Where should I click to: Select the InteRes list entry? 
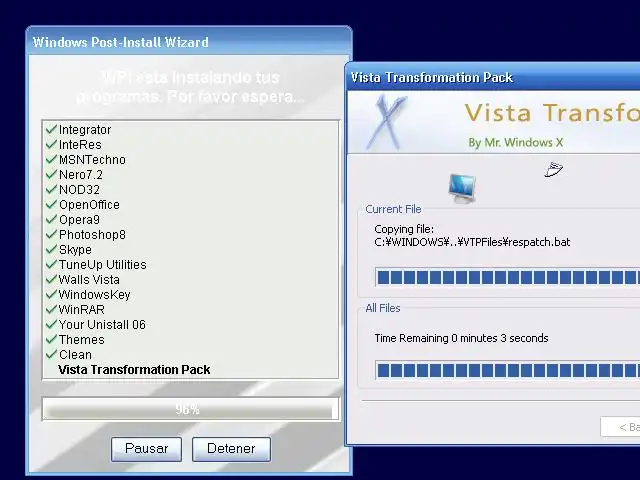point(80,145)
